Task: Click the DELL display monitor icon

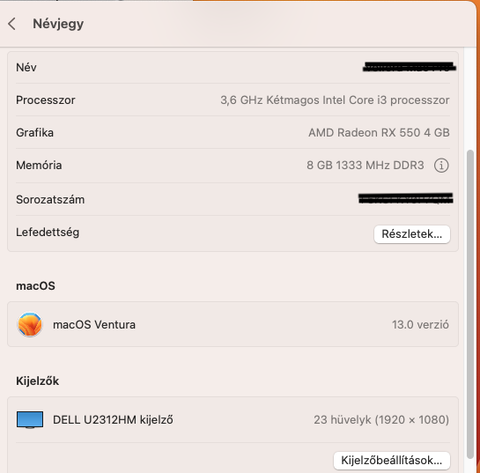Action: pyautogui.click(x=30, y=419)
